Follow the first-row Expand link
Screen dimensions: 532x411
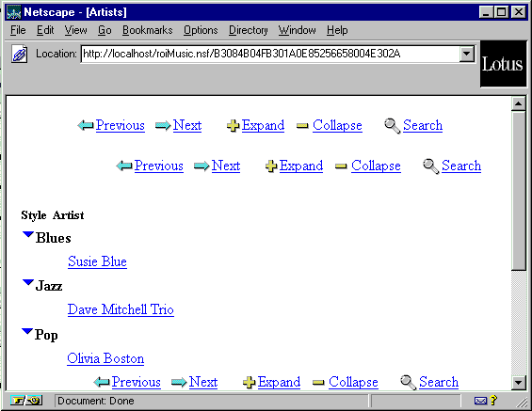click(263, 125)
